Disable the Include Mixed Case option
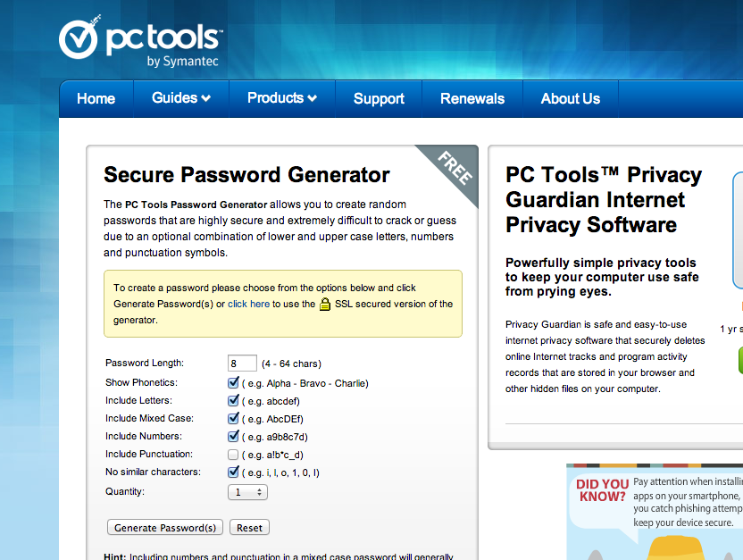The image size is (743, 560). (x=234, y=418)
